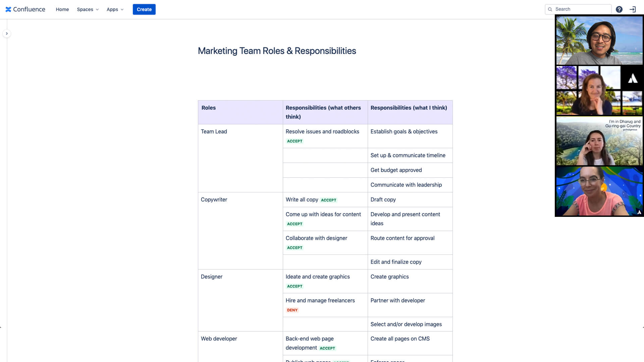Accept the Designer ideate graphics entry

pyautogui.click(x=294, y=286)
